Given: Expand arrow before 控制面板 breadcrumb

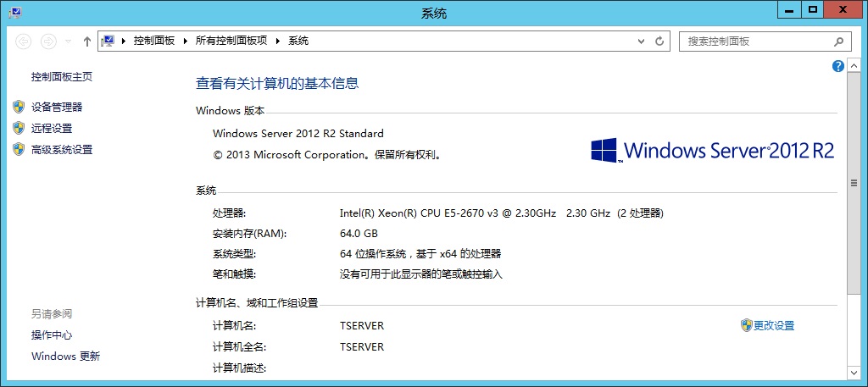Looking at the screenshot, I should pyautogui.click(x=124, y=41).
